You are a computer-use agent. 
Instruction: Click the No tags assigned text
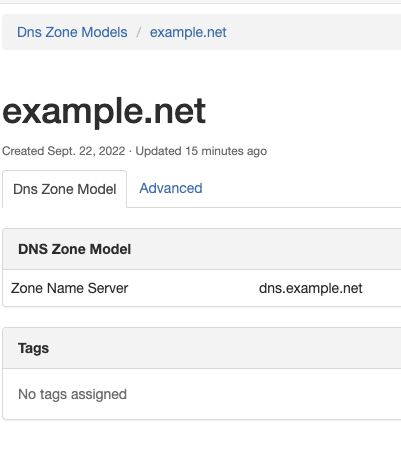click(72, 394)
